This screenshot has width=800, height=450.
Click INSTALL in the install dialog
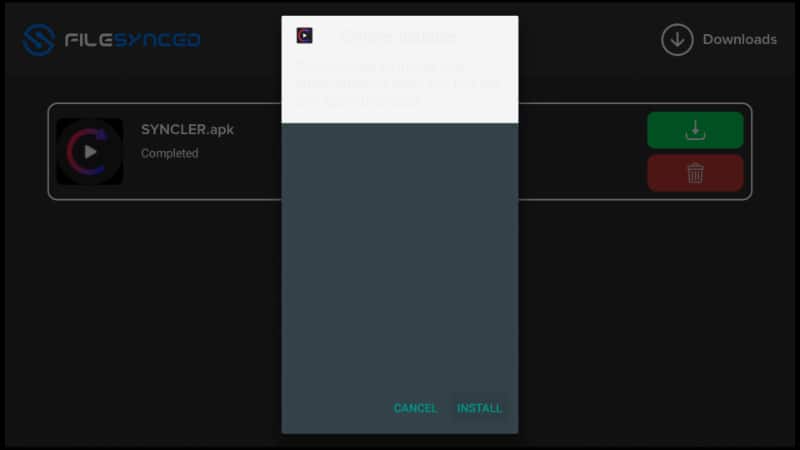[479, 408]
